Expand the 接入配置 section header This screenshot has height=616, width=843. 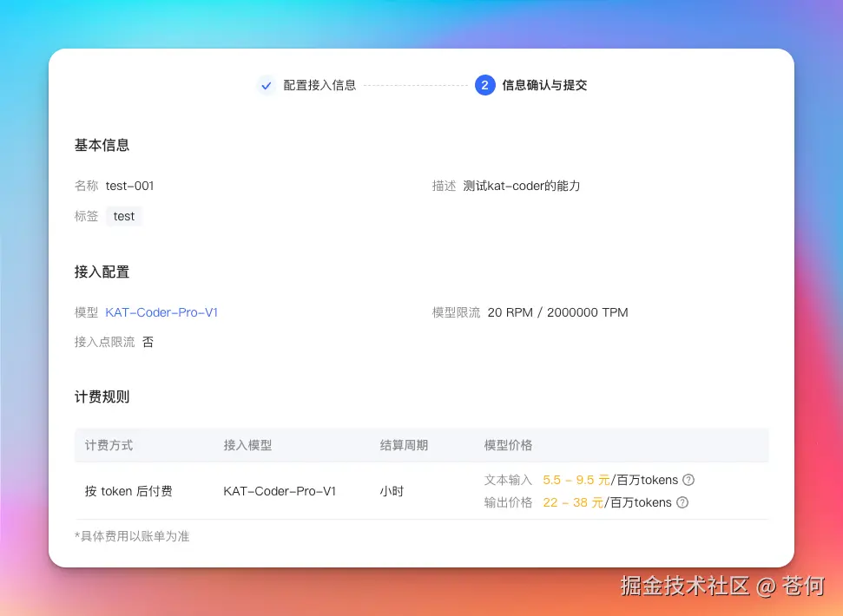point(102,272)
